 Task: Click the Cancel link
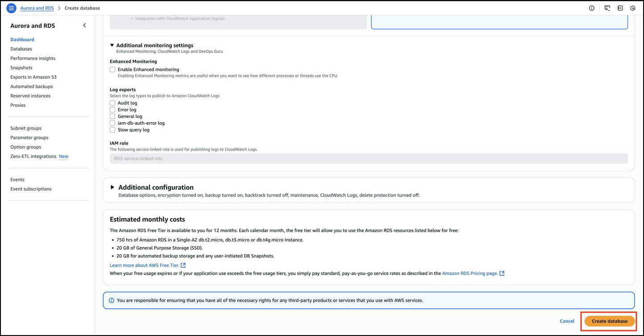(x=567, y=321)
